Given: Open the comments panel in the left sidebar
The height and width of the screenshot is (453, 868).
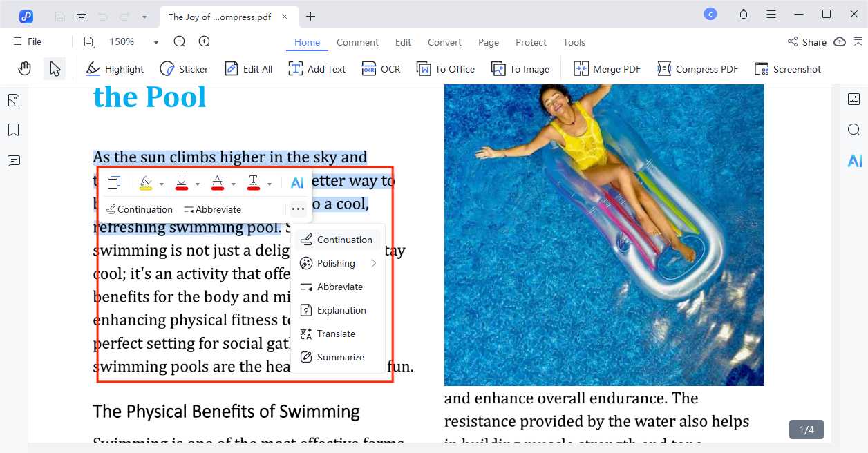Looking at the screenshot, I should click(14, 160).
